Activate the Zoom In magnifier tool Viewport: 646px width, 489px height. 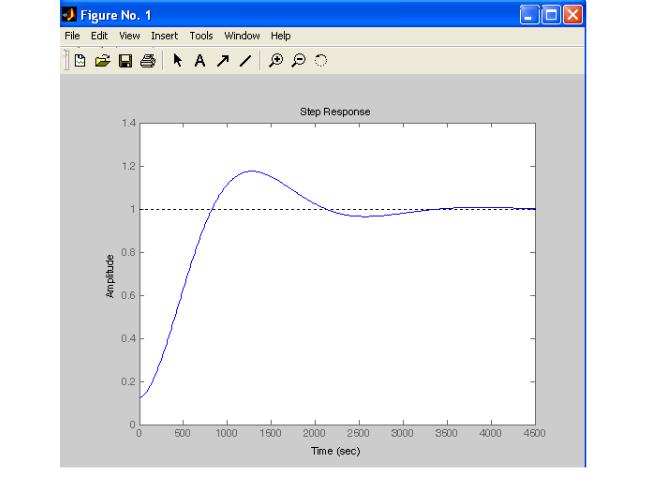click(276, 61)
